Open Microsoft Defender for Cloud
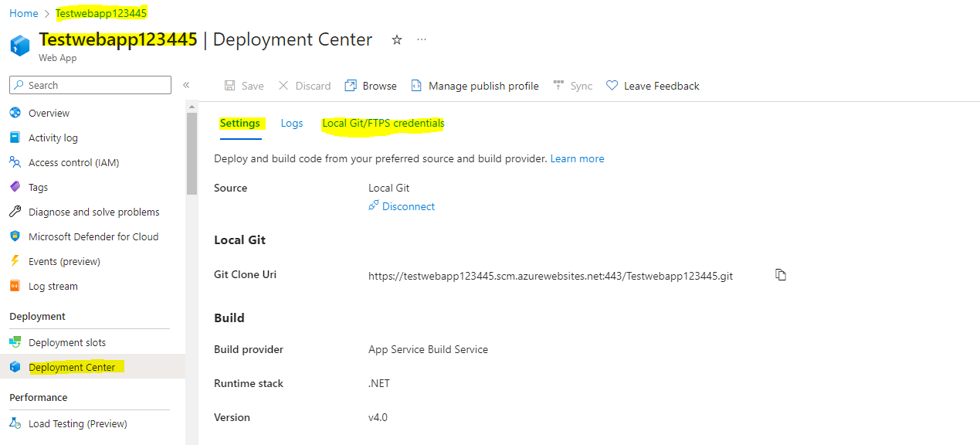Image resolution: width=980 pixels, height=445 pixels. [x=93, y=236]
